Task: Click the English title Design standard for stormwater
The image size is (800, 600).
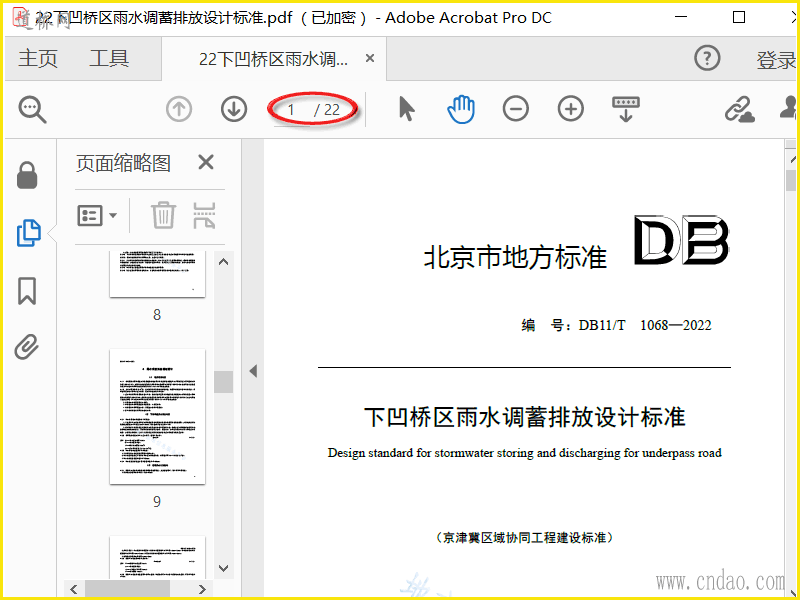Action: coord(524,453)
